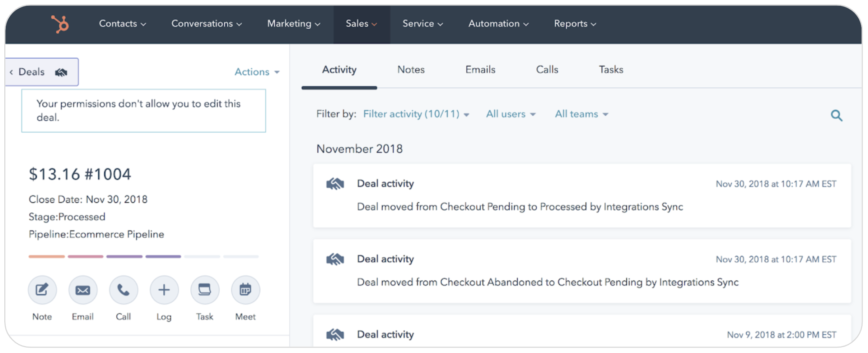Image resolution: width=868 pixels, height=353 pixels.
Task: Open the Reports navigation menu
Action: tap(575, 24)
